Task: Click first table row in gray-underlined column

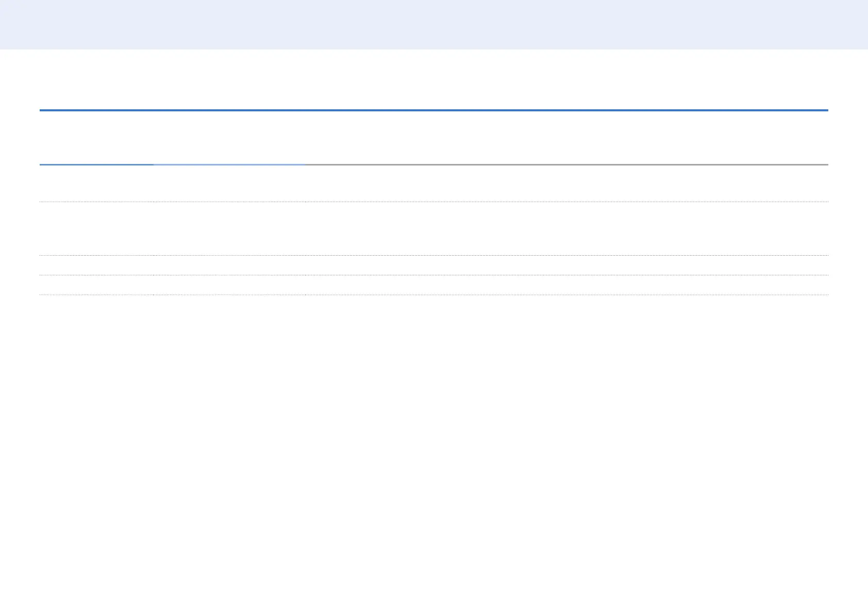Action: 566,184
